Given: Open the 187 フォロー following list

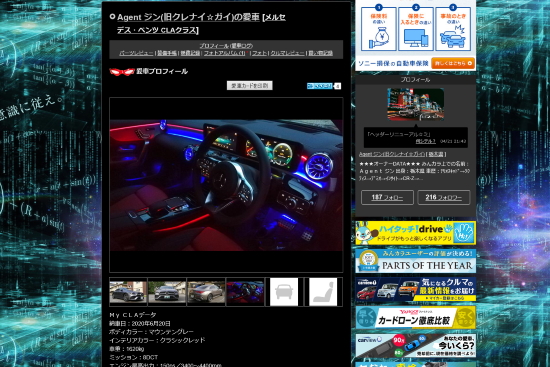Looking at the screenshot, I should click(387, 198).
